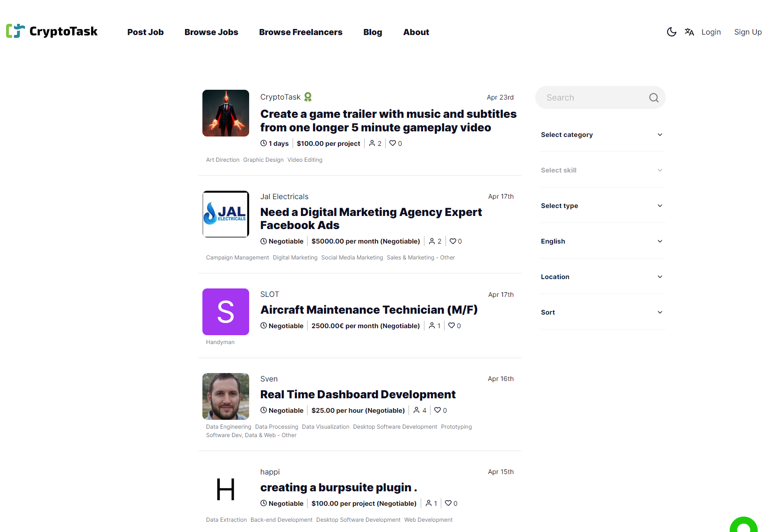Image resolution: width=768 pixels, height=532 pixels.
Task: Open the language translate icon
Action: click(689, 32)
